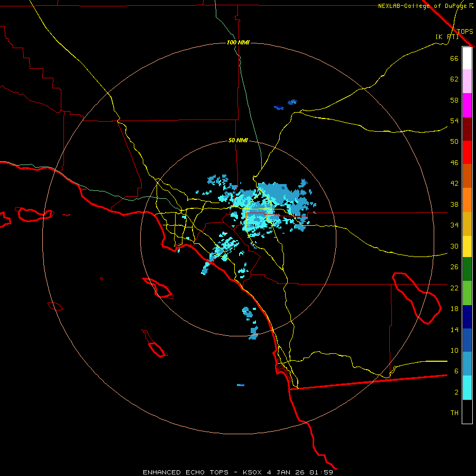
Task: Click the '01:59' timestamp
Action: click(x=321, y=472)
